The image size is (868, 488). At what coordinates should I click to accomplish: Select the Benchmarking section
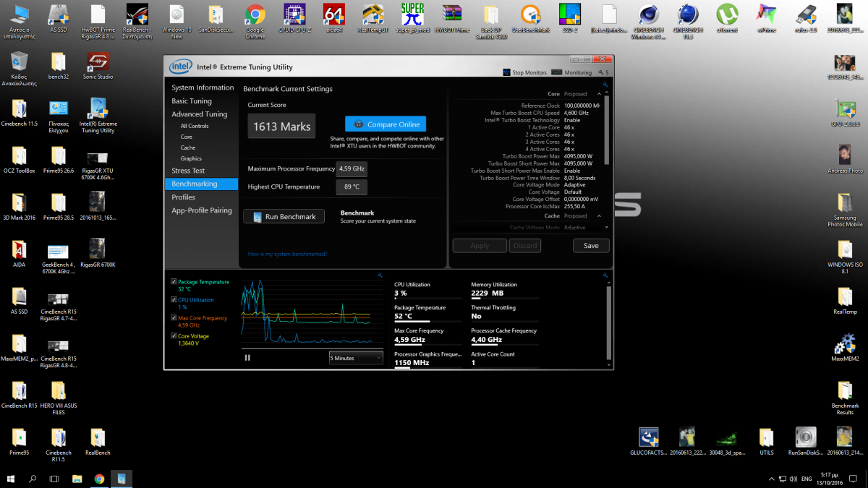pos(202,184)
